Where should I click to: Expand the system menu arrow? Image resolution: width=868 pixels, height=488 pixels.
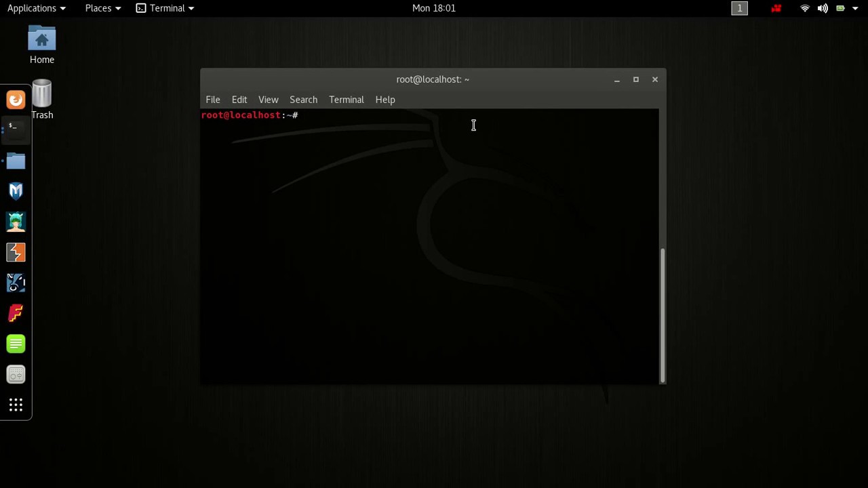pos(855,8)
